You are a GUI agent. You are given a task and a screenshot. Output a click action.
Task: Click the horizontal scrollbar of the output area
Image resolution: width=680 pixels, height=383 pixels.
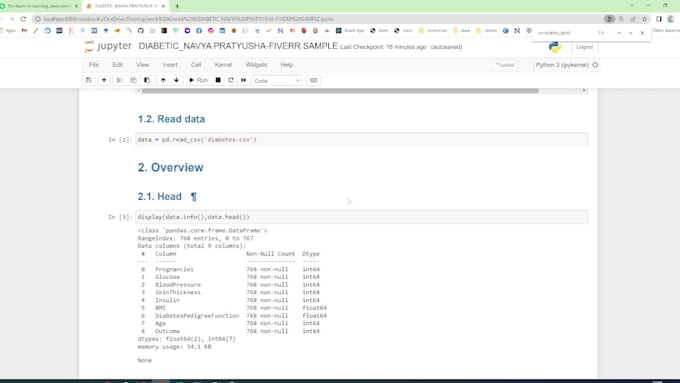click(x=340, y=91)
